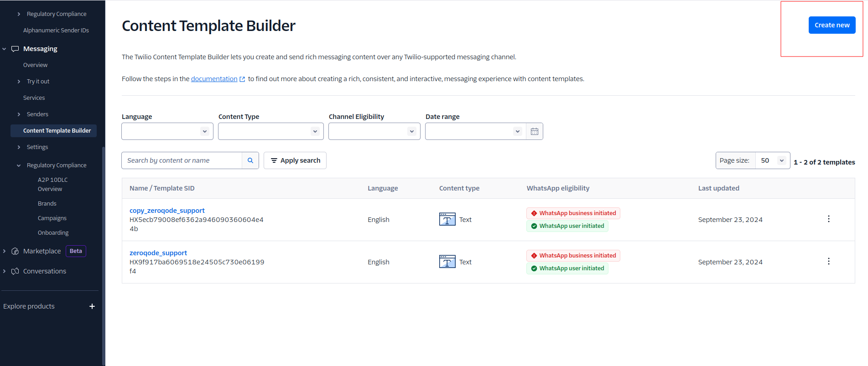The image size is (868, 366).
Task: Click WhatsApp business initiated badge for zeroqode_support
Action: (573, 256)
